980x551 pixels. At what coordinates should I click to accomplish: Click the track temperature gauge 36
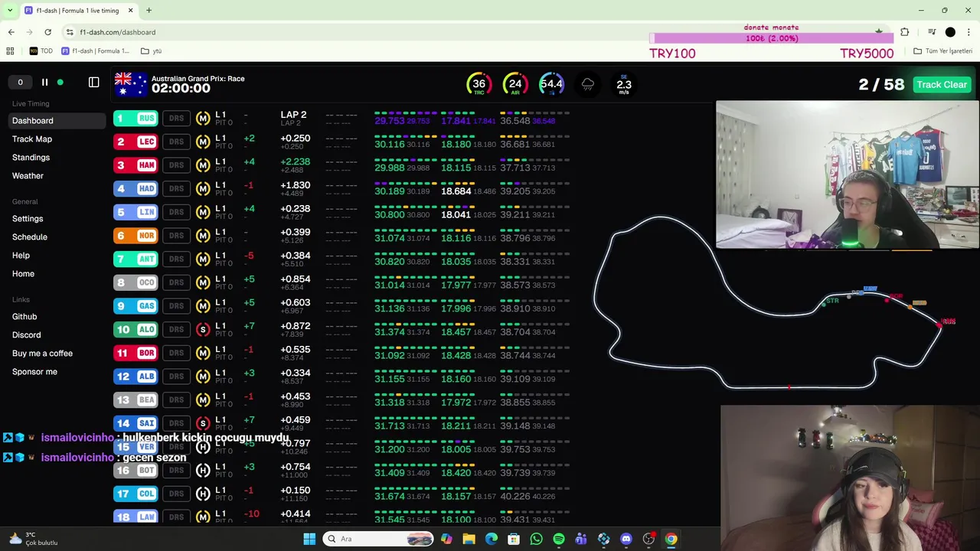(479, 84)
